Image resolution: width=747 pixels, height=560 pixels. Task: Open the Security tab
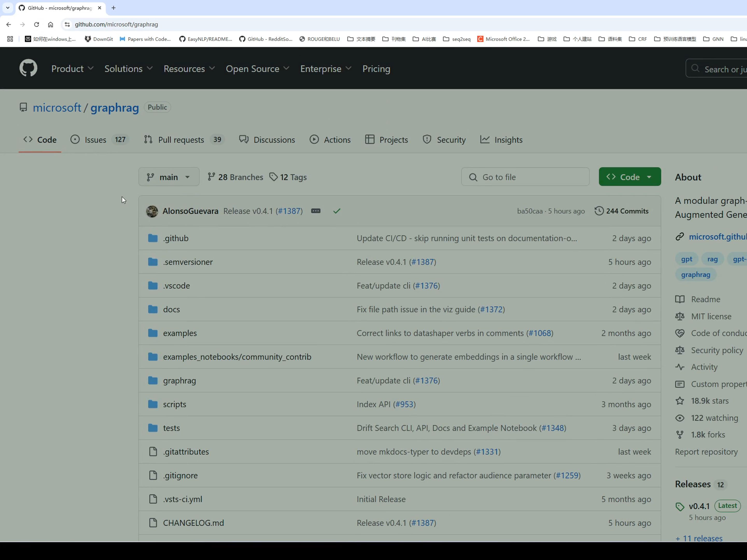tap(444, 140)
